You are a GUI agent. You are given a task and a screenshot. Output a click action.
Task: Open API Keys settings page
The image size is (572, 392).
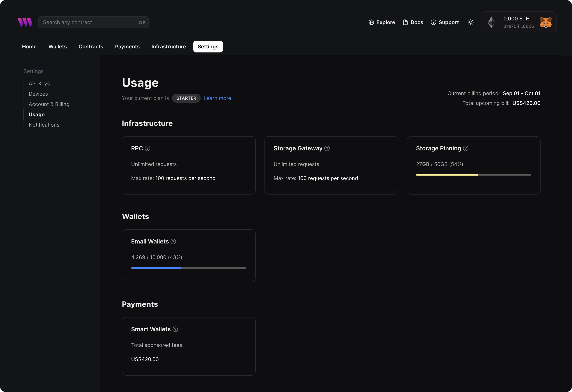(39, 84)
